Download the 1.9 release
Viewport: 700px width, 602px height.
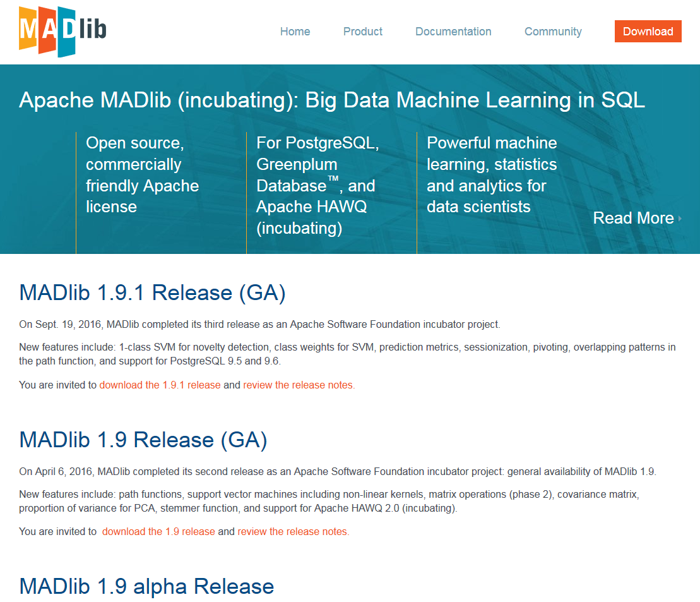click(158, 532)
